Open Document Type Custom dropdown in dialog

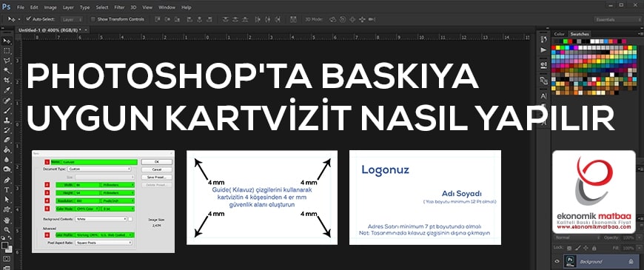click(99, 169)
